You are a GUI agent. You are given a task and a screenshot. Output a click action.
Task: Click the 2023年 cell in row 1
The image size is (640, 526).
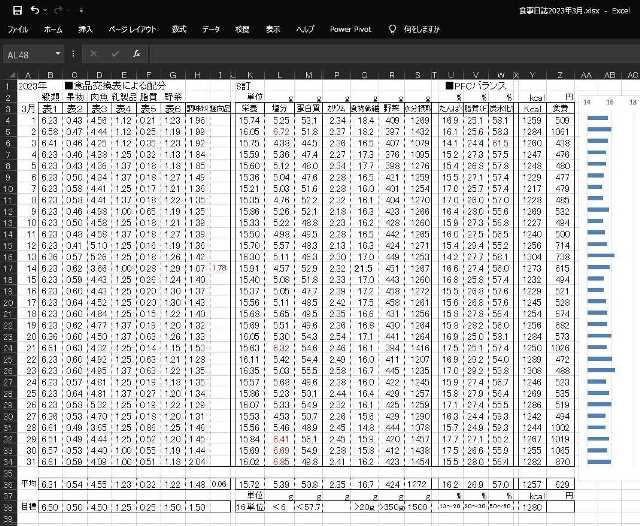point(33,86)
